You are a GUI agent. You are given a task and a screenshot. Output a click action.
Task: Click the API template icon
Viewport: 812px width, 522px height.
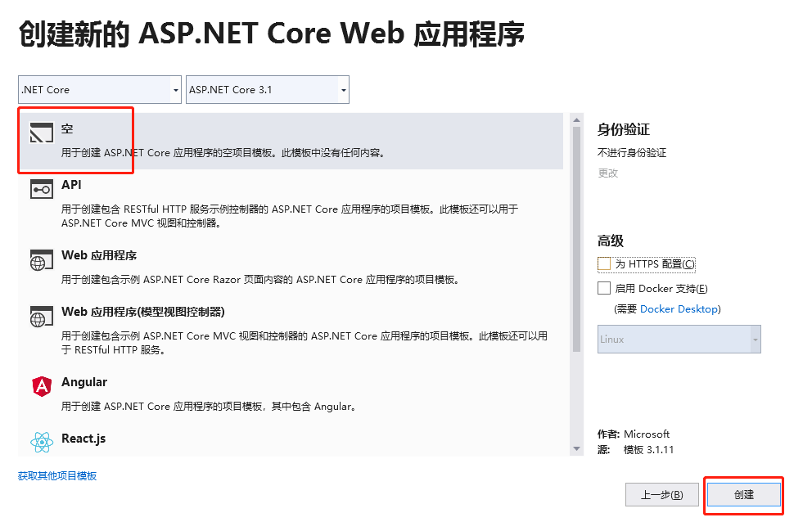click(42, 190)
